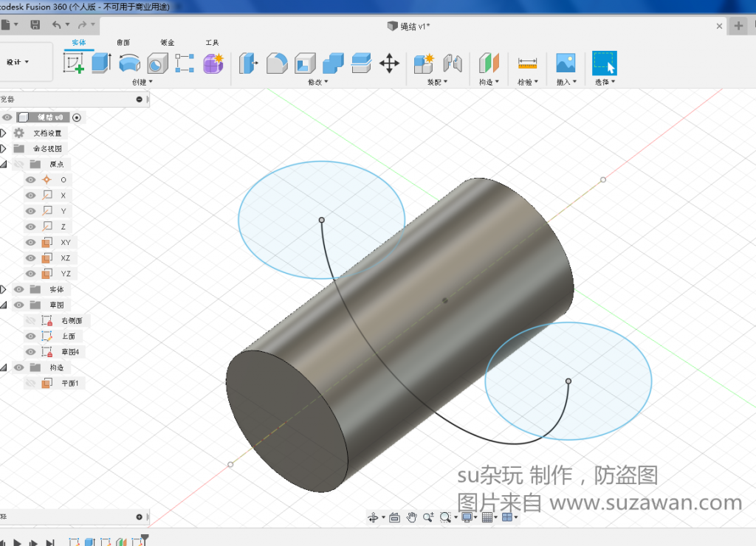
Task: Open the 装配 dropdown menu
Action: click(437, 82)
